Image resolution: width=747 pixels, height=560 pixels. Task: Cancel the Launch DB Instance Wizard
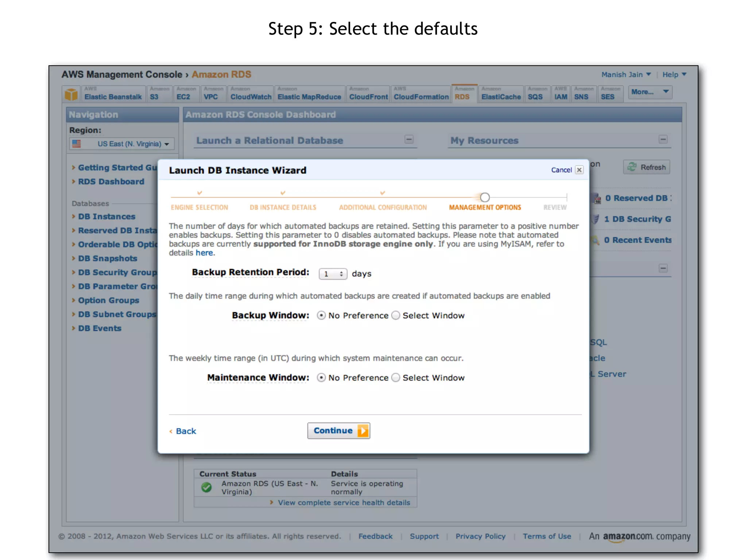(561, 170)
